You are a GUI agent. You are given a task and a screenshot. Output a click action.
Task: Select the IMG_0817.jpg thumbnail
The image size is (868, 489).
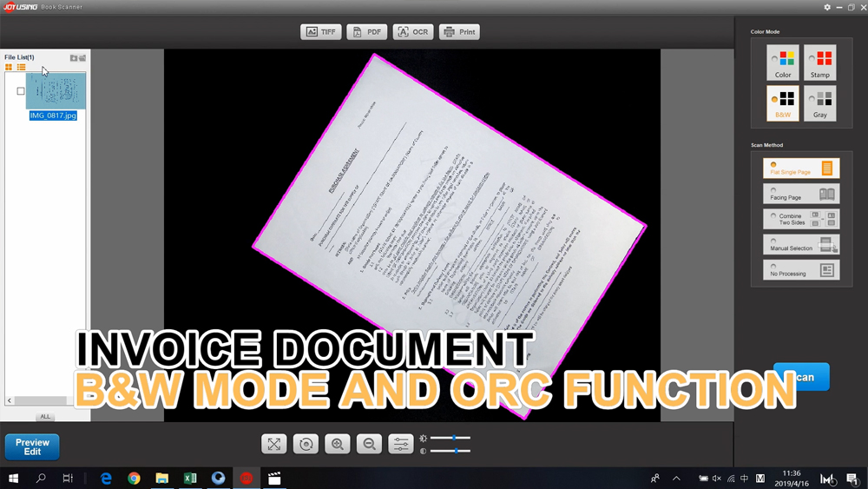pyautogui.click(x=56, y=91)
